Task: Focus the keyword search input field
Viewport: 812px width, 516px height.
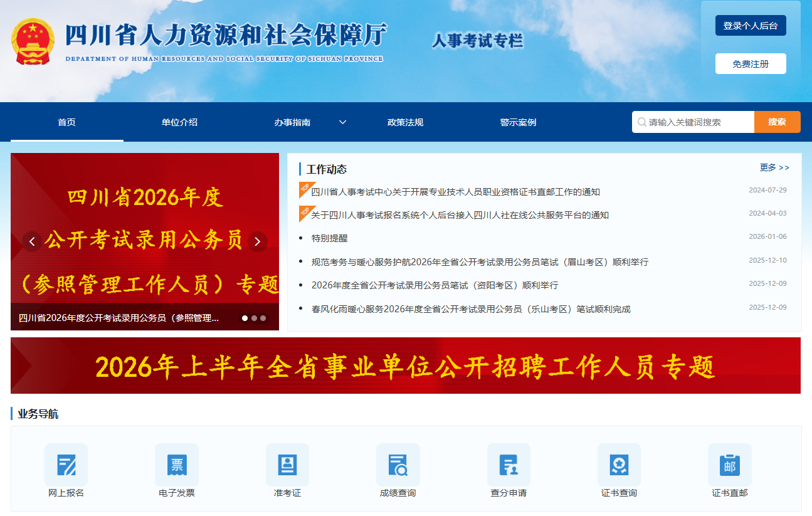Action: tap(697, 122)
